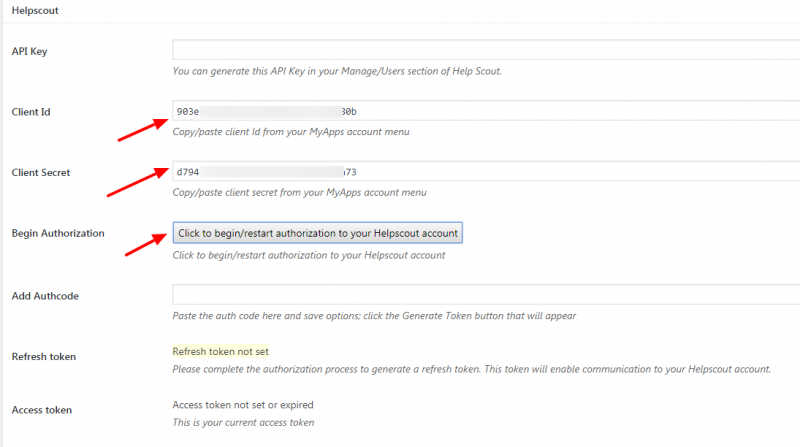This screenshot has height=447, width=800.
Task: Click 'Access token not set or expired' text
Action: (x=243, y=405)
